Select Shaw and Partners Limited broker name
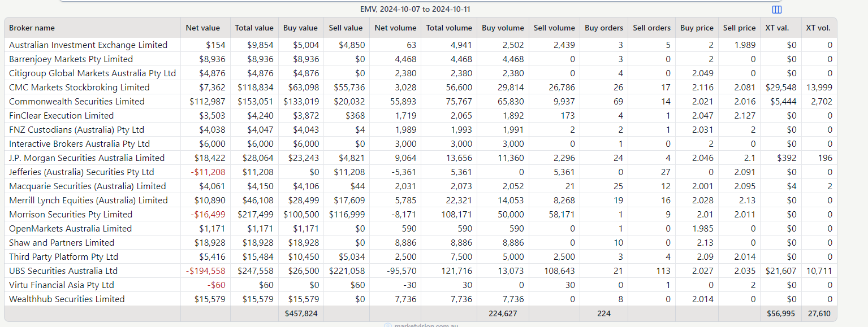Image resolution: width=868 pixels, height=327 pixels. (62, 243)
